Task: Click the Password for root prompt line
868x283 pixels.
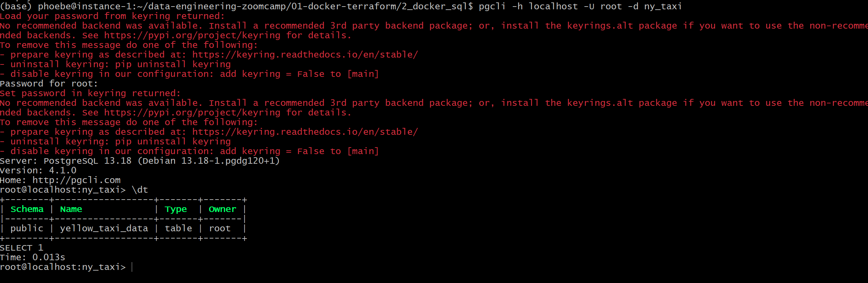Action: coord(49,84)
